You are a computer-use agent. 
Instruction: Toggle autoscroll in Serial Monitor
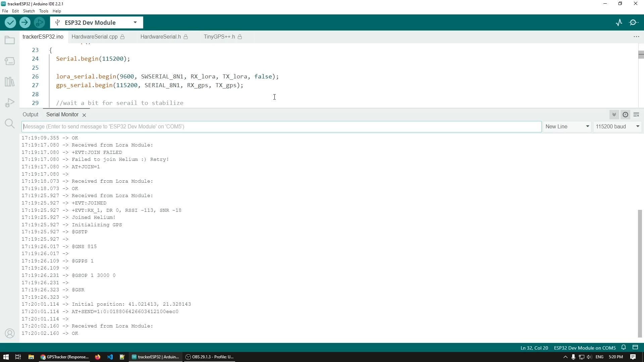pyautogui.click(x=614, y=115)
